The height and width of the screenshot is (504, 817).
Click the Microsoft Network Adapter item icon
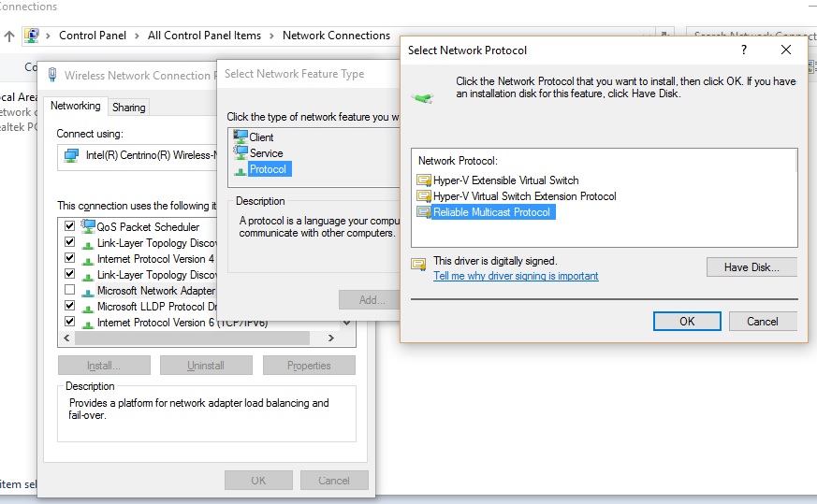(88, 292)
